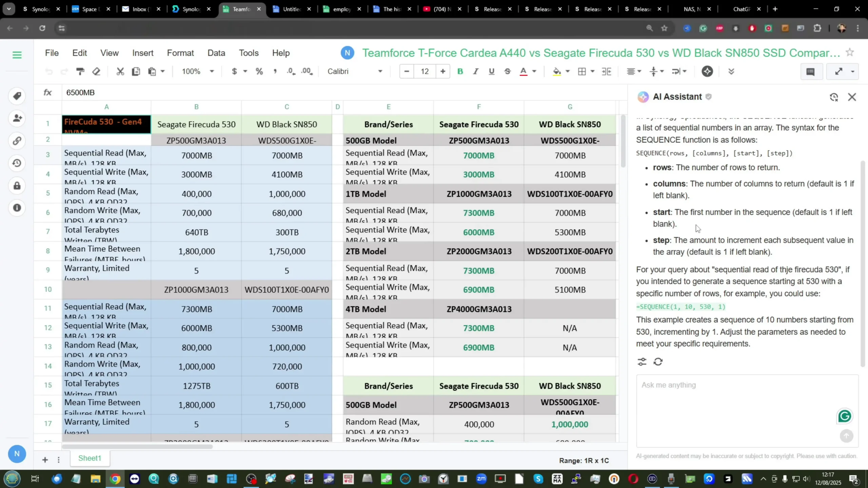Open the AI Assistant compass toolbar icon
868x488 pixels.
point(707,72)
